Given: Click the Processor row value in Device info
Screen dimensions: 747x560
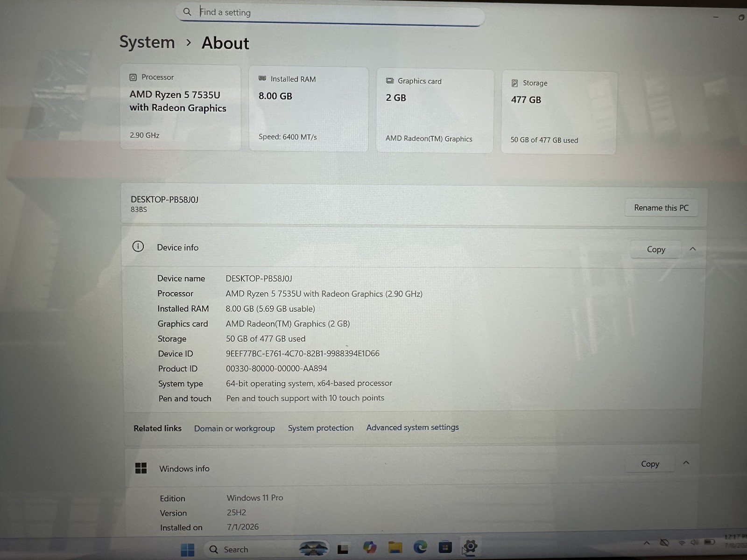Looking at the screenshot, I should point(324,294).
